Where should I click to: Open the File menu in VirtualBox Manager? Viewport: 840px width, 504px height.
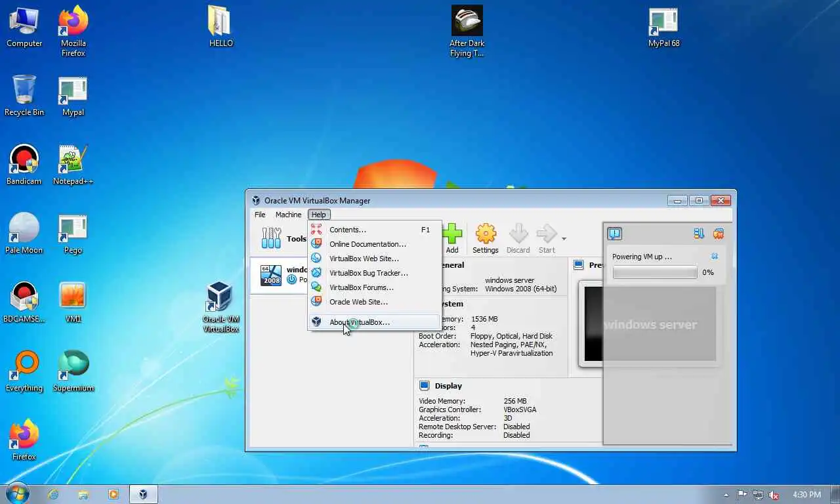(260, 215)
